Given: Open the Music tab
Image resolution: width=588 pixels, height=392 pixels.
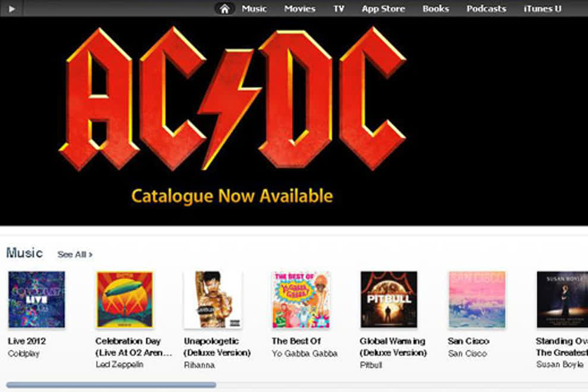Looking at the screenshot, I should pyautogui.click(x=254, y=9).
